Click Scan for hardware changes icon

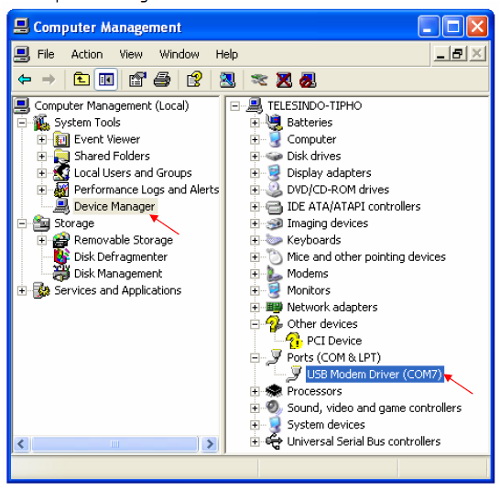click(x=227, y=80)
